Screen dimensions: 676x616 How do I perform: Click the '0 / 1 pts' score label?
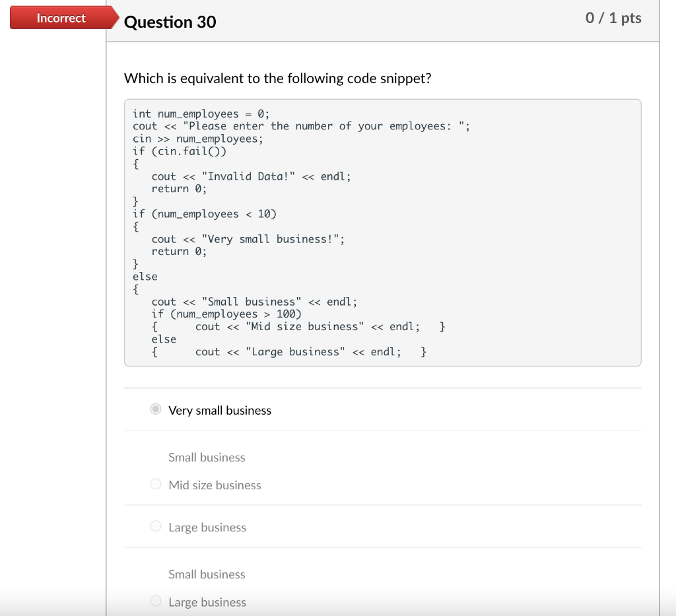point(615,18)
